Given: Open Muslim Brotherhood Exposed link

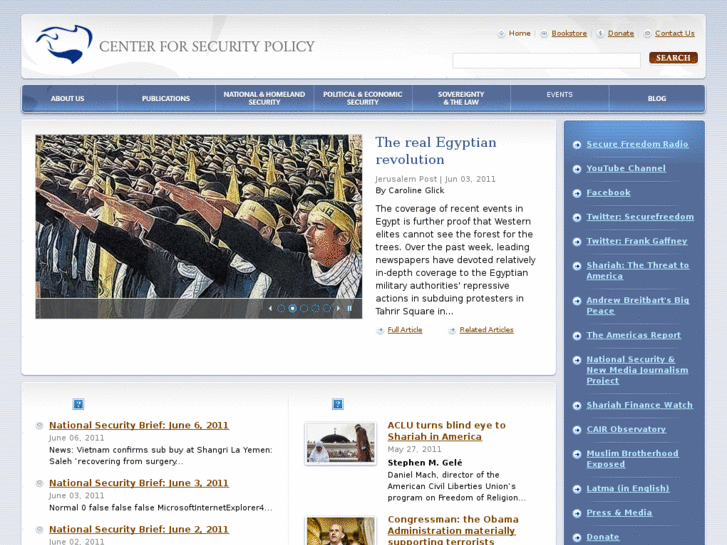Looking at the screenshot, I should coord(632,459).
